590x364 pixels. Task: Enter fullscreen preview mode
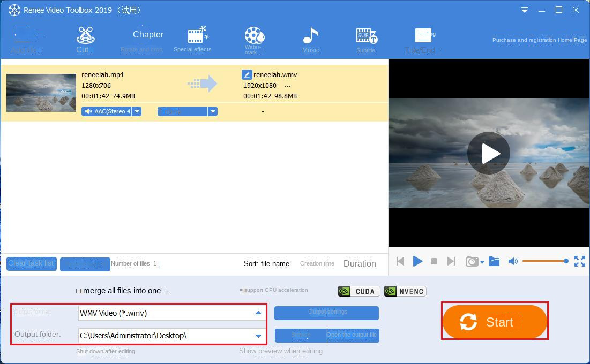(x=580, y=261)
